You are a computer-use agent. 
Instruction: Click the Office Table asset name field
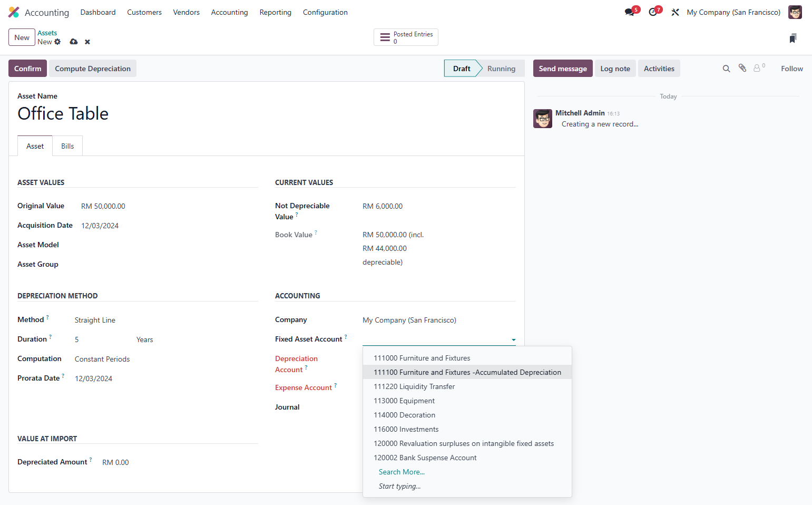(x=267, y=114)
